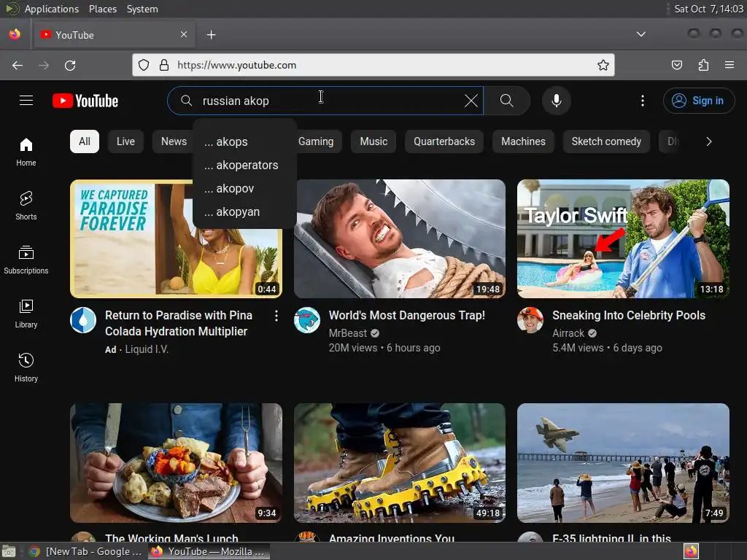
Task: Open the MrBeast channel avatar
Action: click(x=307, y=320)
